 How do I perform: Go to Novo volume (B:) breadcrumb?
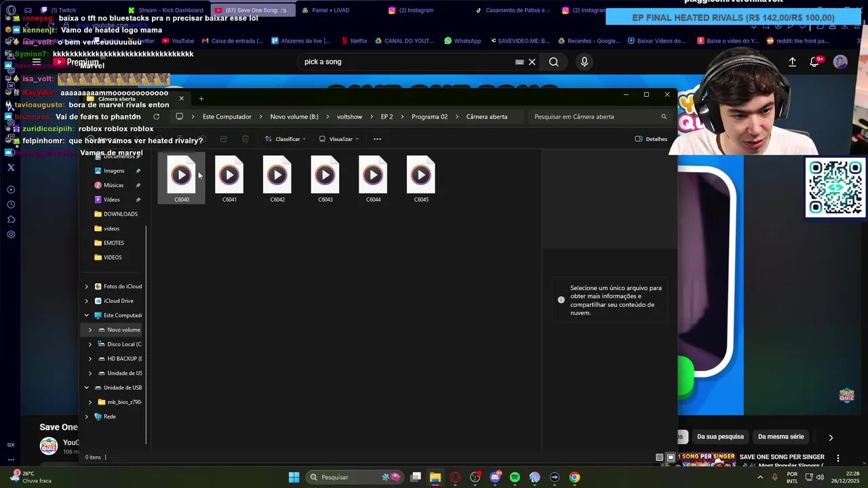294,117
